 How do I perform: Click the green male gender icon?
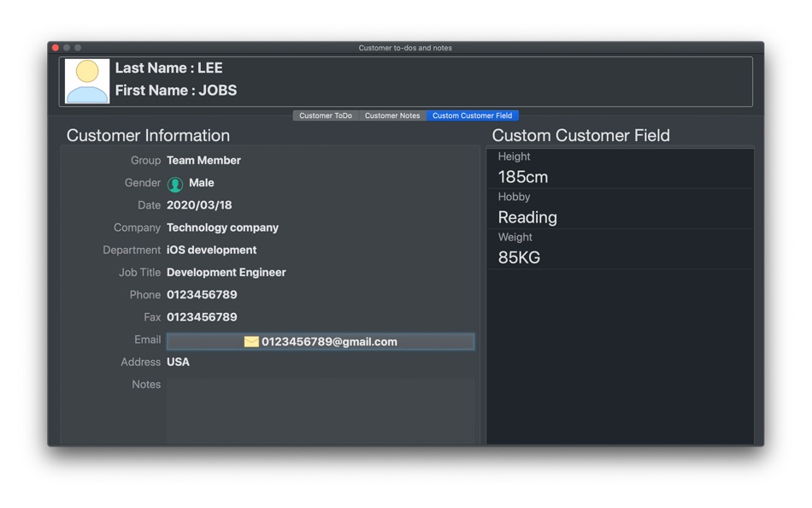[x=175, y=184]
